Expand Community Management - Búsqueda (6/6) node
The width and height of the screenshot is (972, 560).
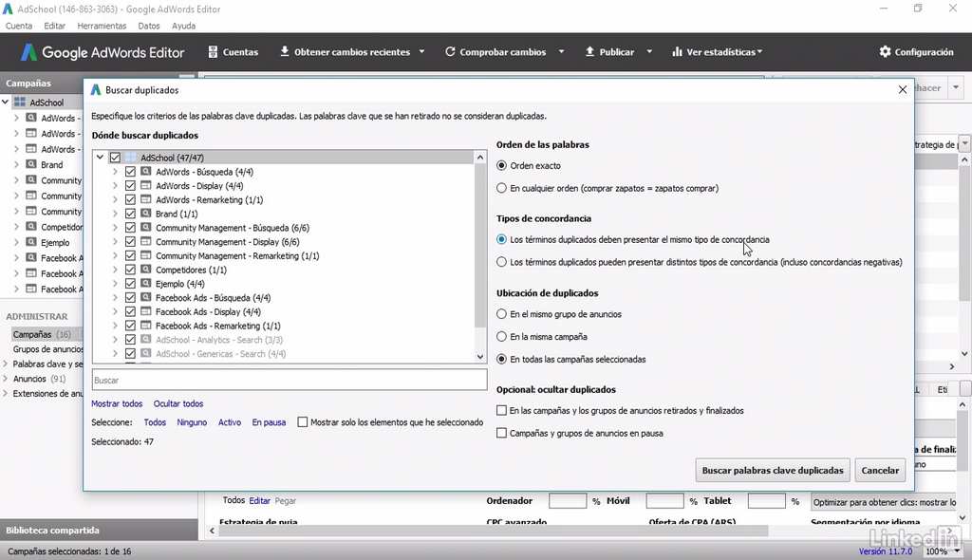click(x=115, y=228)
